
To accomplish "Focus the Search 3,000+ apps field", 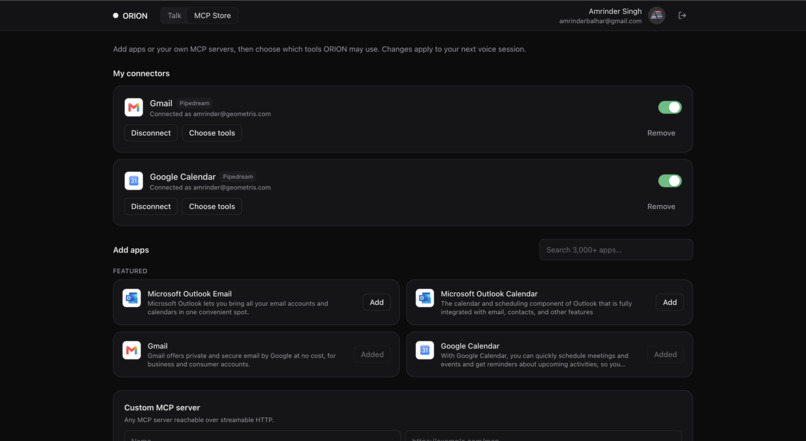I will [616, 250].
